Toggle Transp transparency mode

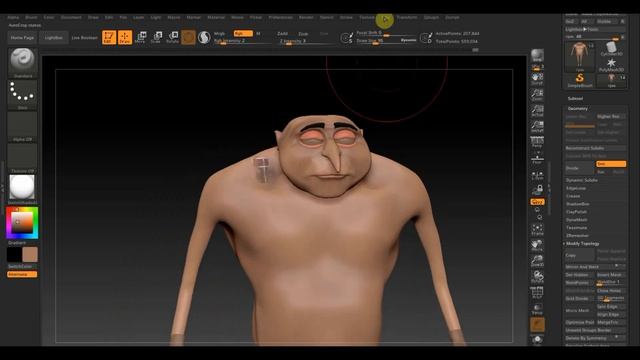pyautogui.click(x=537, y=309)
